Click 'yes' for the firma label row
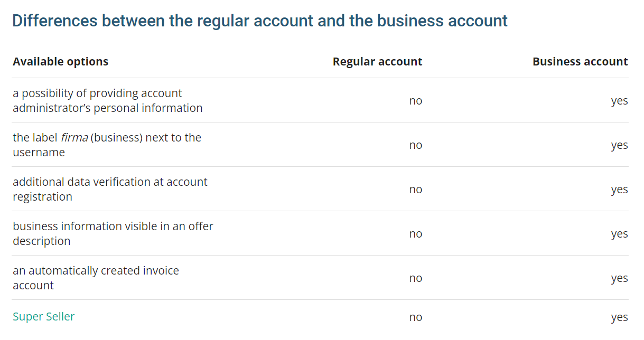644x340 pixels. (619, 145)
